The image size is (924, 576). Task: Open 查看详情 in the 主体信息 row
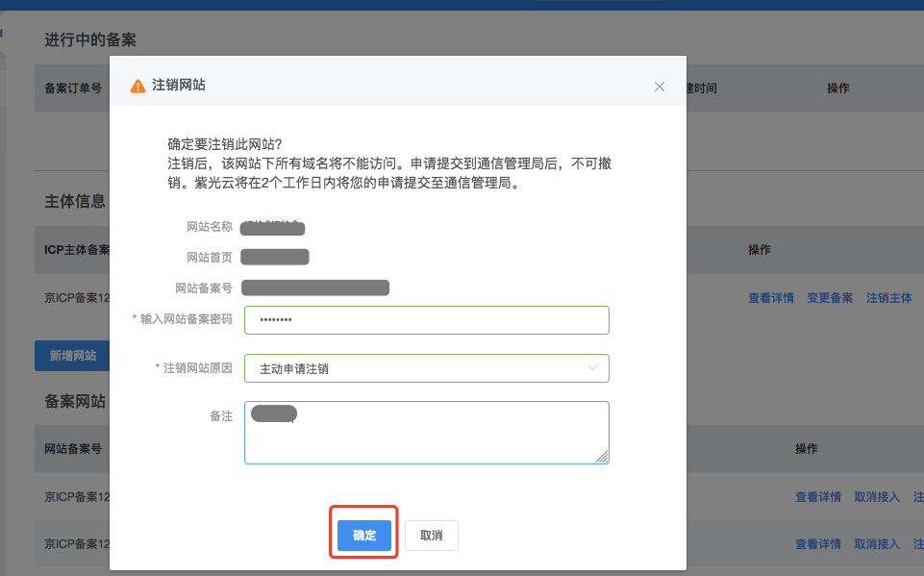770,298
